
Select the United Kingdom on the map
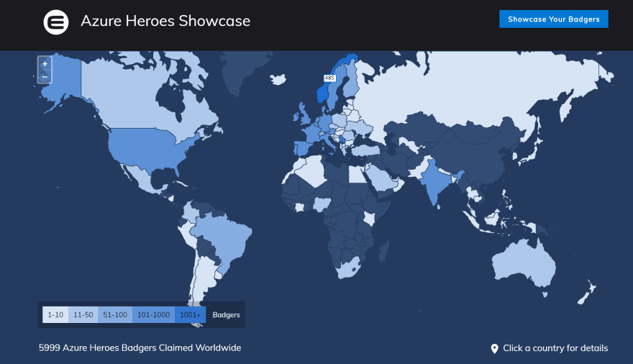click(x=304, y=116)
